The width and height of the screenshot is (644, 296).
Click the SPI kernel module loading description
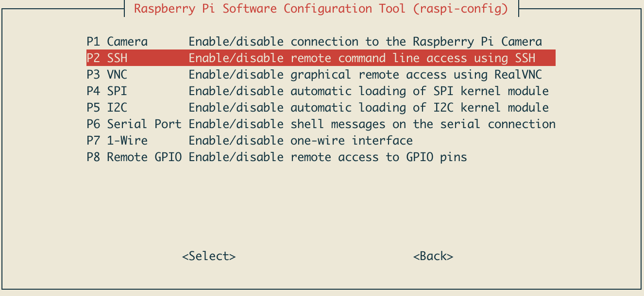click(369, 91)
